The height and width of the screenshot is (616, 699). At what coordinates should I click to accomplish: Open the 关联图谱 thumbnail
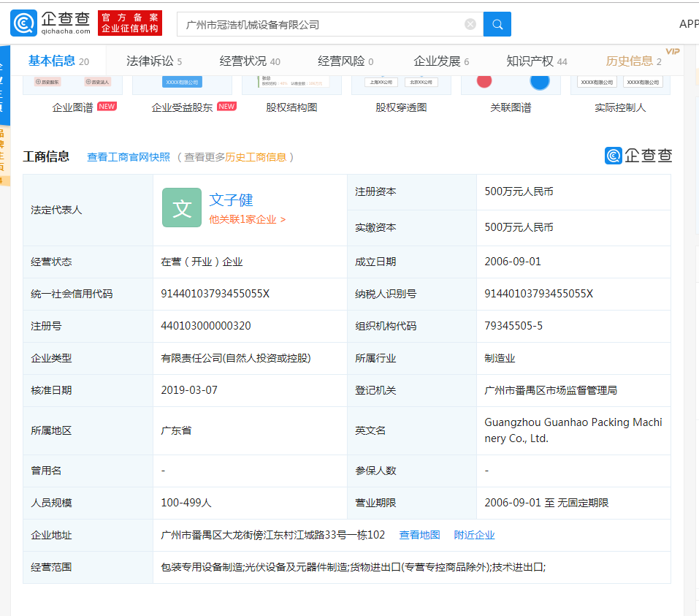click(511, 84)
